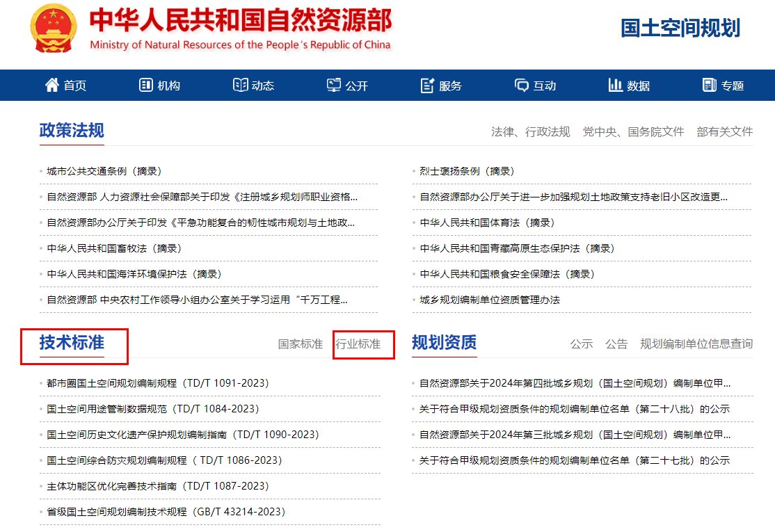
Task: Click the national emblem logo
Action: pos(55,29)
